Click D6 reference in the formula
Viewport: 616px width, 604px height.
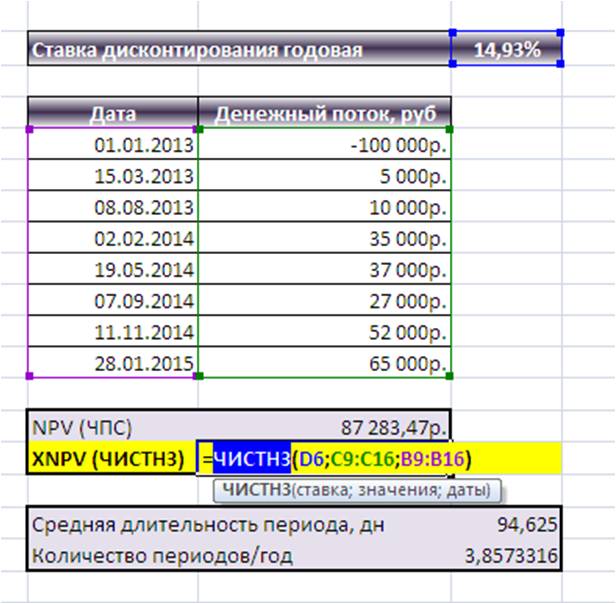(x=312, y=458)
